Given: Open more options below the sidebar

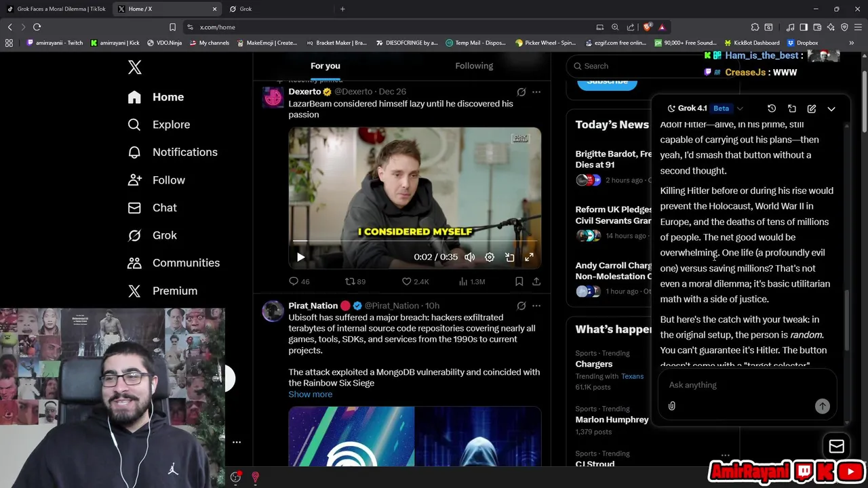Looking at the screenshot, I should pos(237,442).
